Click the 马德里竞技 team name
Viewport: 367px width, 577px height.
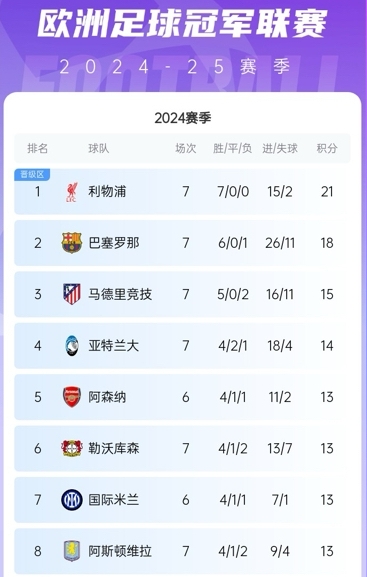coord(120,294)
